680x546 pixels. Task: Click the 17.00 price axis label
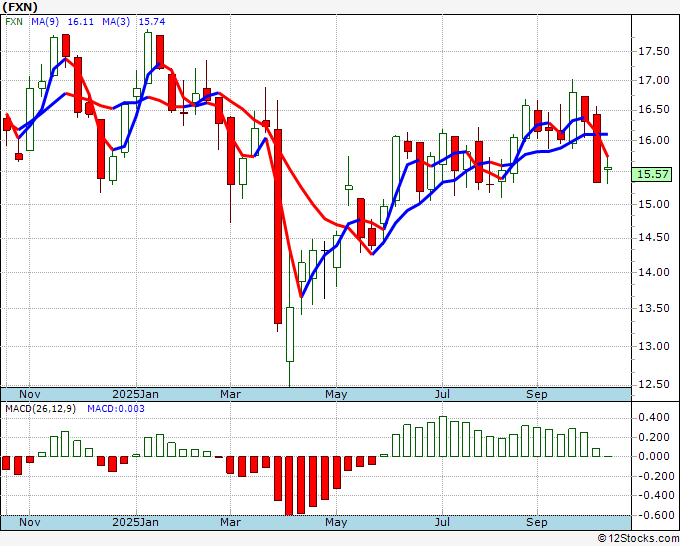click(654, 80)
